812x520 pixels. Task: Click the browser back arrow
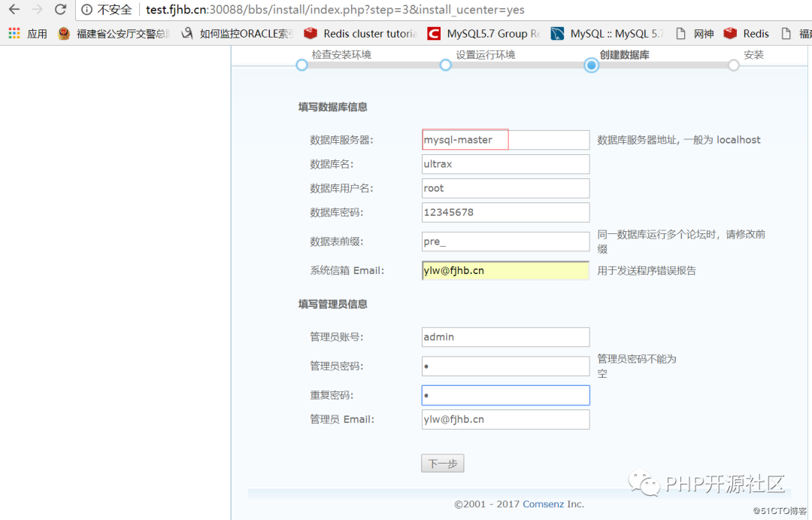tap(14, 9)
